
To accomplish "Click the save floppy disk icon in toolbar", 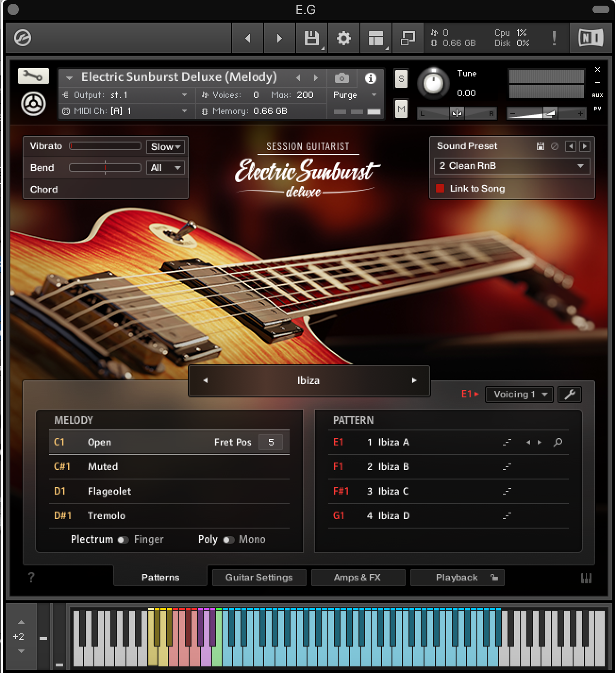I will (x=311, y=38).
